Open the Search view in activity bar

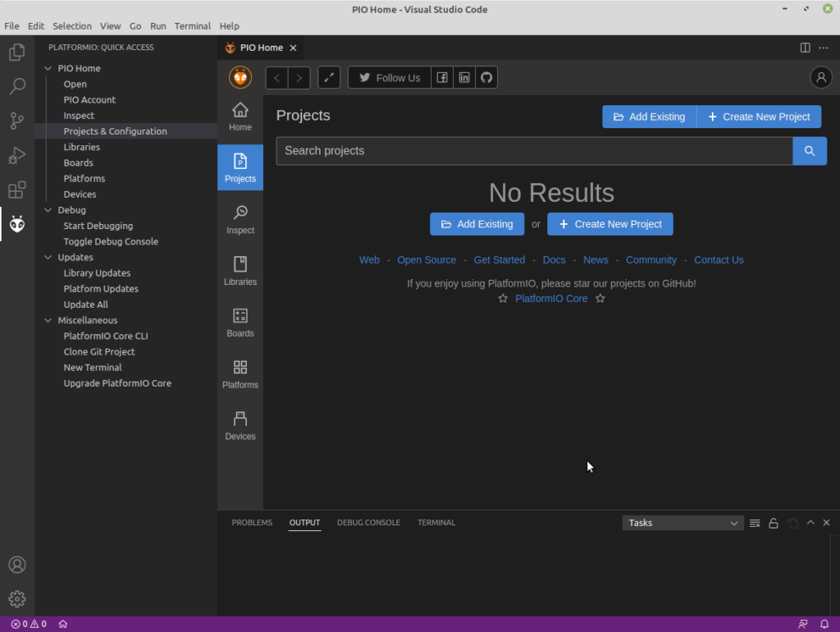click(x=17, y=86)
